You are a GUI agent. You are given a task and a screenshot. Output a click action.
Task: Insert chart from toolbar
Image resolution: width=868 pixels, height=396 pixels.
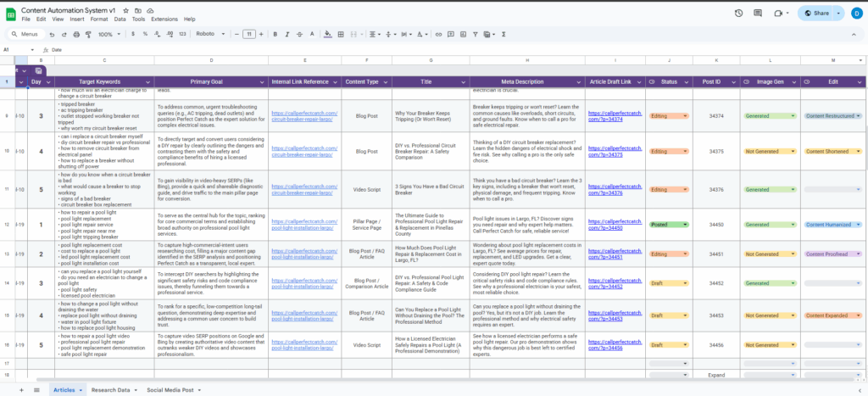click(463, 34)
